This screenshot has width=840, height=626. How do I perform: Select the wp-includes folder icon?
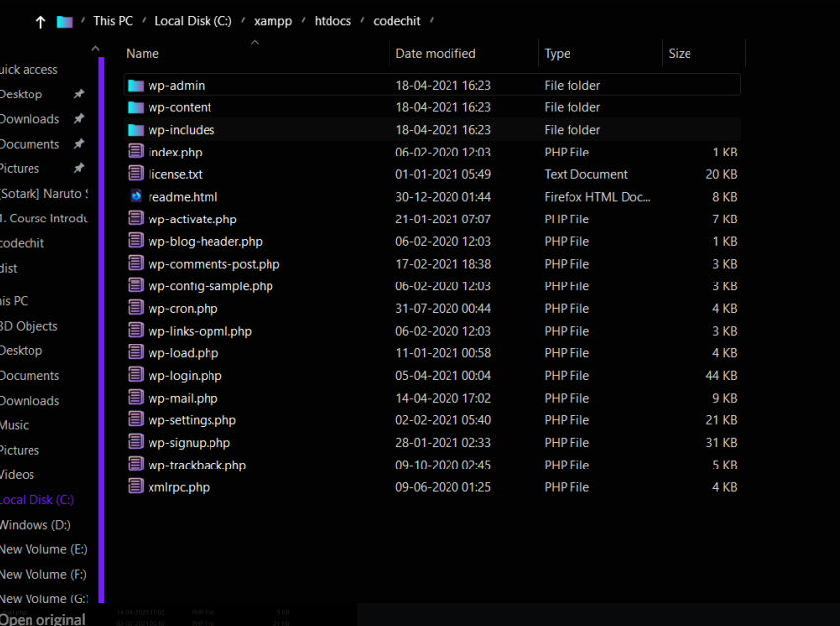(136, 130)
